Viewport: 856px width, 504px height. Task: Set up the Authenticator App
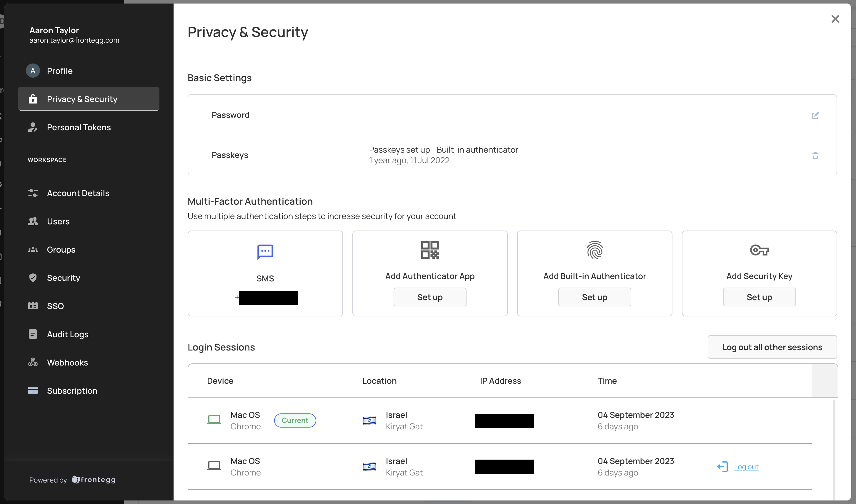click(x=430, y=297)
